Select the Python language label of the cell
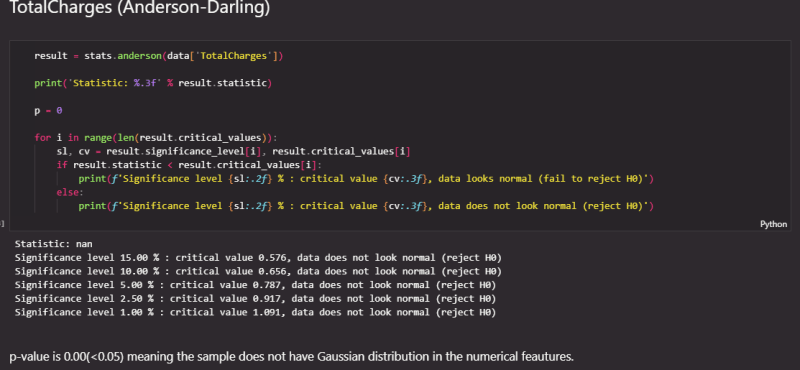Image resolution: width=800 pixels, height=370 pixels. coord(773,224)
